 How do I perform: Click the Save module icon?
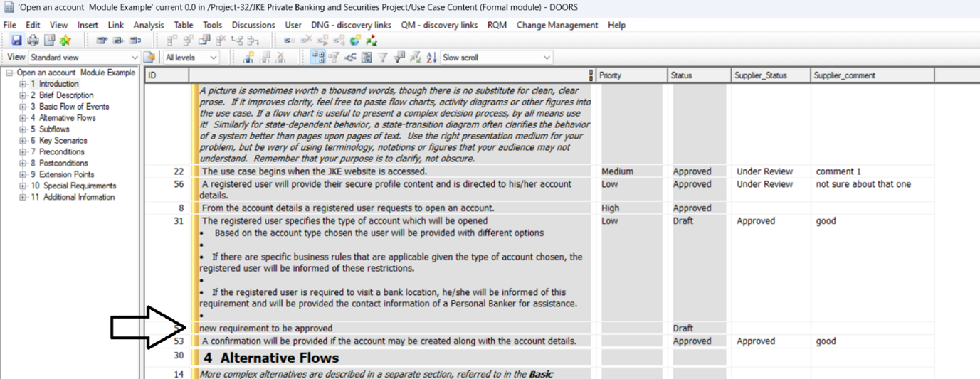click(x=16, y=41)
